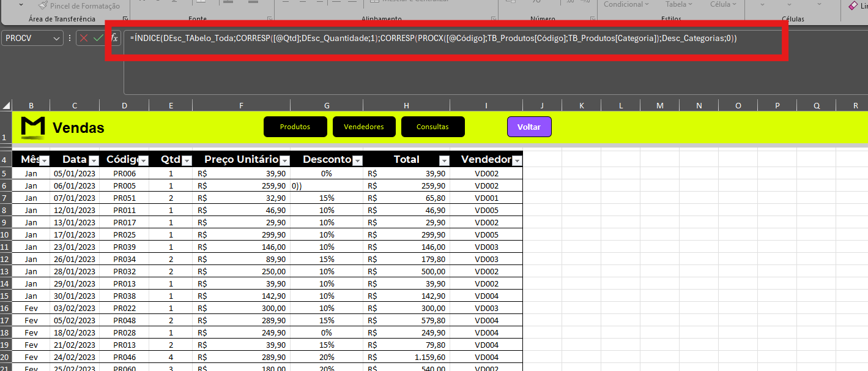Select column B header

31,105
